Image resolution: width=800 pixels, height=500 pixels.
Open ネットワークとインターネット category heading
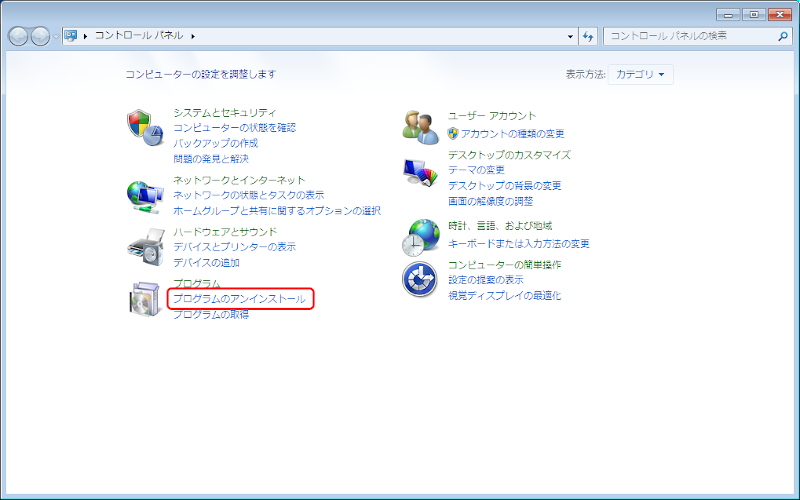pyautogui.click(x=239, y=180)
